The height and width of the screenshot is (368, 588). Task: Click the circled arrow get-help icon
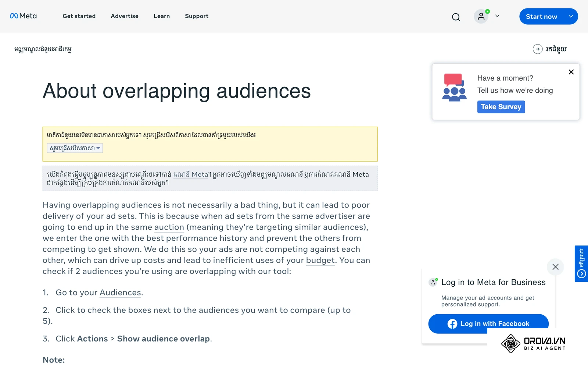click(x=538, y=49)
